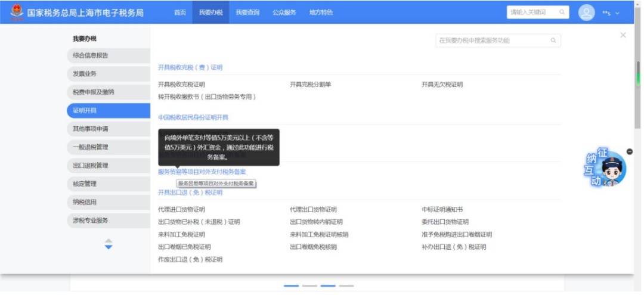
Task: Dismiss the 征纳互动 floating widget
Action: (x=630, y=152)
